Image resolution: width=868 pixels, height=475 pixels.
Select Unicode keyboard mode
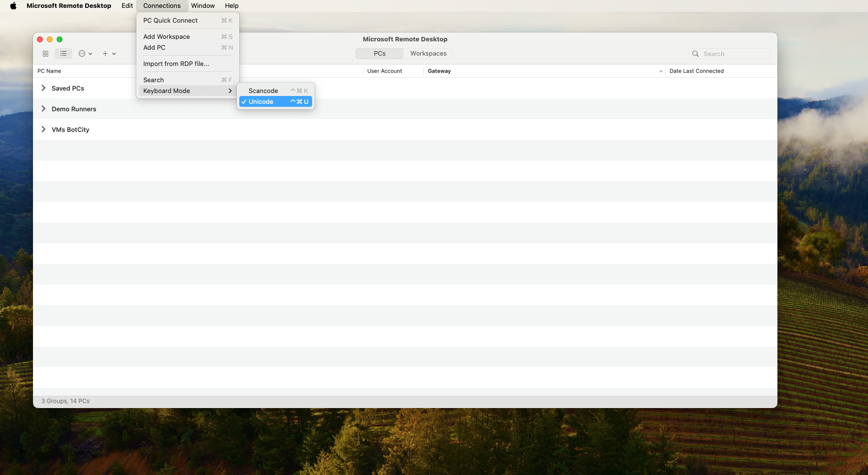[x=276, y=101]
